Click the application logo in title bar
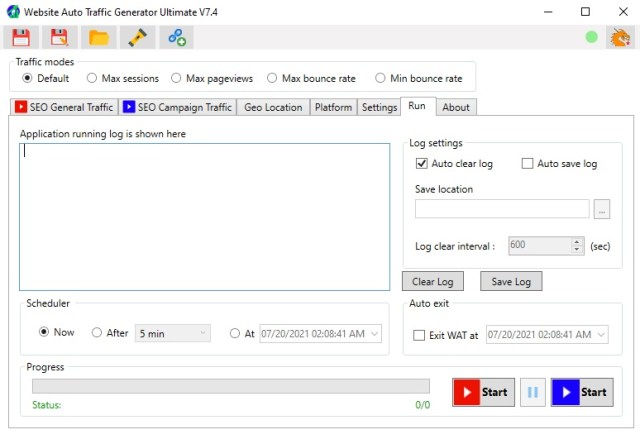 pyautogui.click(x=13, y=11)
